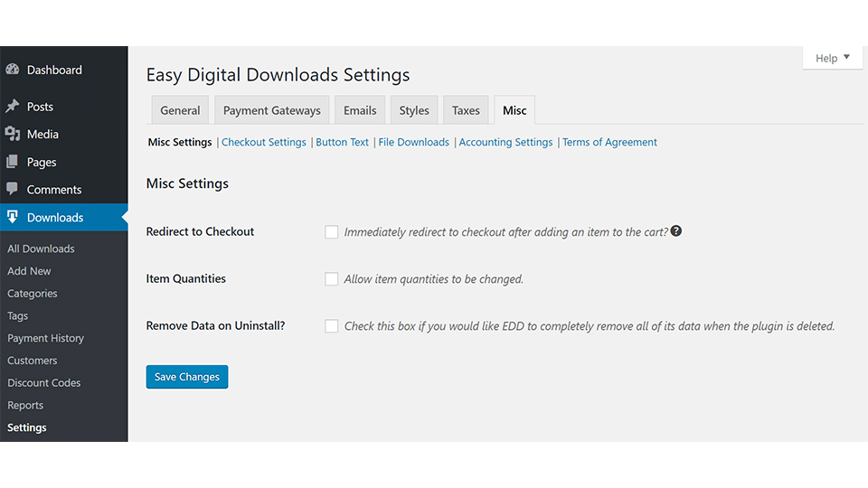The width and height of the screenshot is (868, 488).
Task: Open Terms of Agreement section
Action: 609,142
